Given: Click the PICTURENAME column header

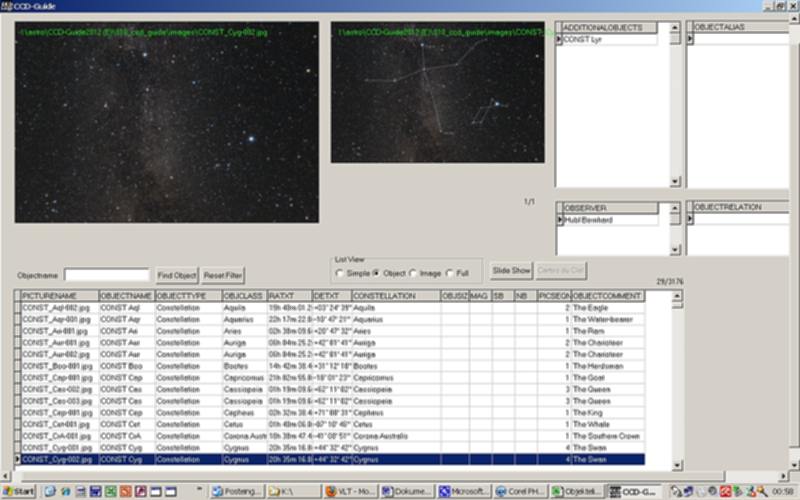Looking at the screenshot, I should tap(59, 297).
